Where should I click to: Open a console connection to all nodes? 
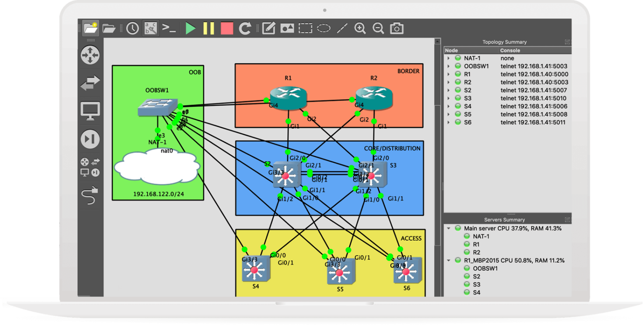click(x=169, y=28)
